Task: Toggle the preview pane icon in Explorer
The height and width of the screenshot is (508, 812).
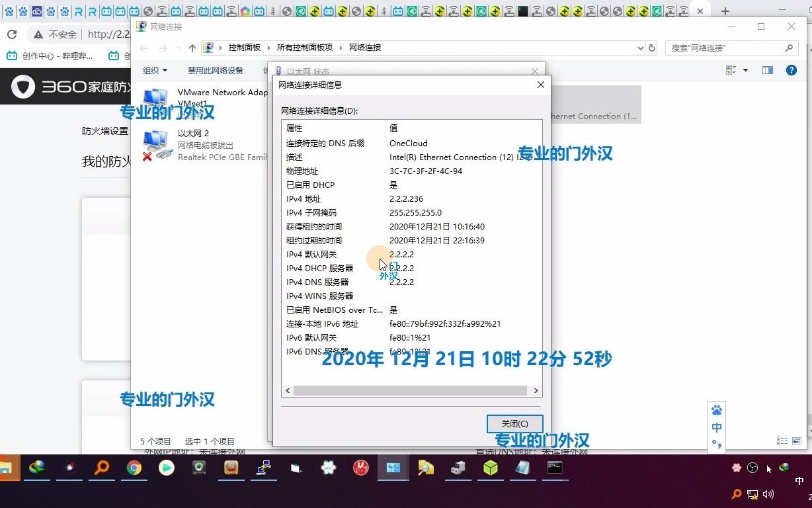Action: 767,70
